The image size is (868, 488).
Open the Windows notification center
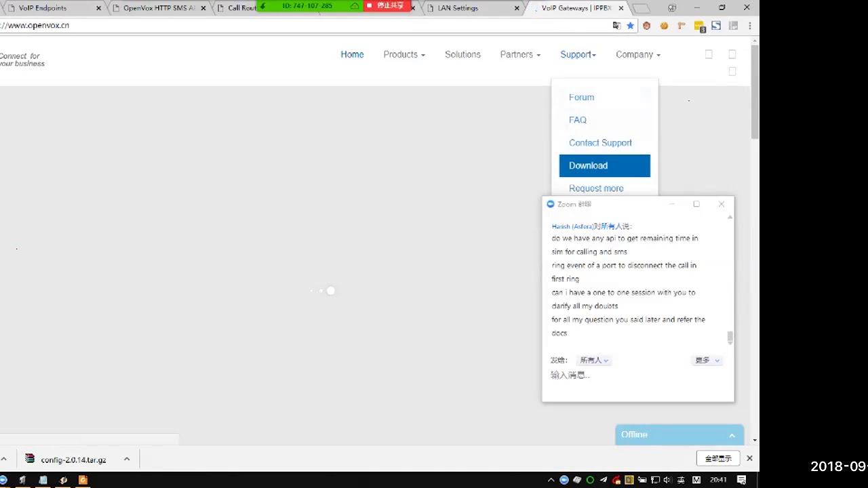pyautogui.click(x=742, y=480)
